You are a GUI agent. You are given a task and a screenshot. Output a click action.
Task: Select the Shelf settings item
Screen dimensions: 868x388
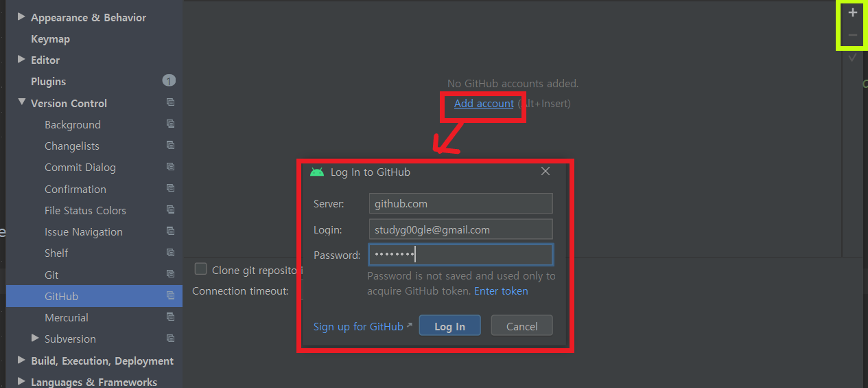tap(56, 253)
